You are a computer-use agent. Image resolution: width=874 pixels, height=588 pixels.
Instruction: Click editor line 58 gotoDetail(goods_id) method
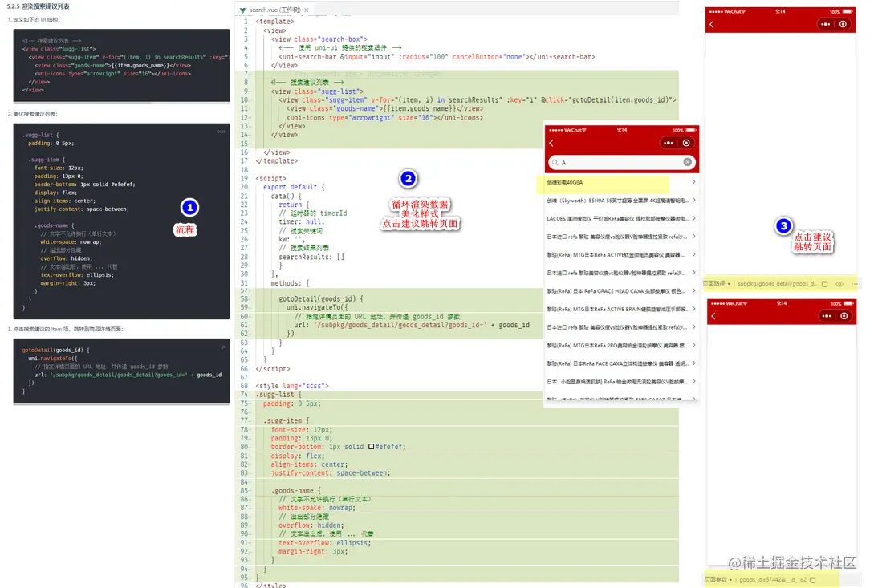tap(320, 298)
